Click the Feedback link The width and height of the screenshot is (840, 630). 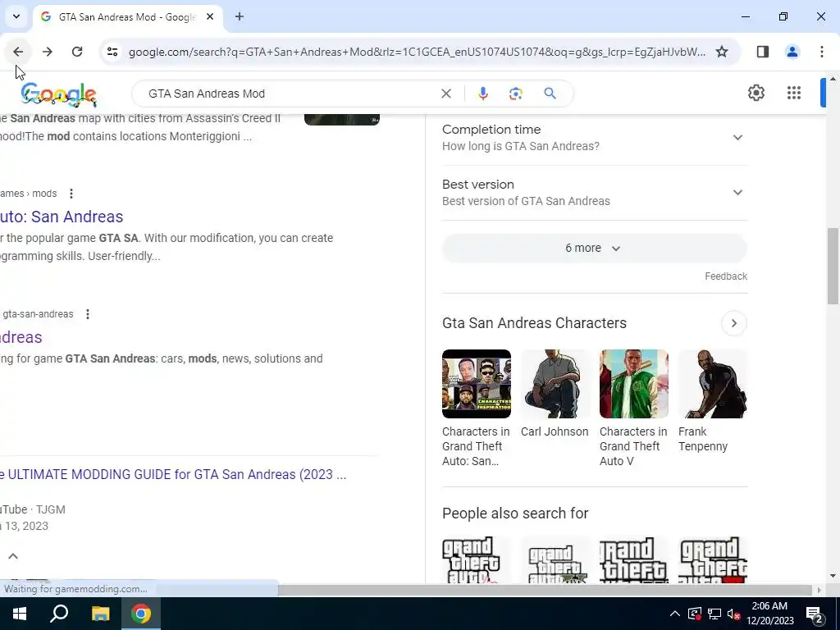[726, 276]
